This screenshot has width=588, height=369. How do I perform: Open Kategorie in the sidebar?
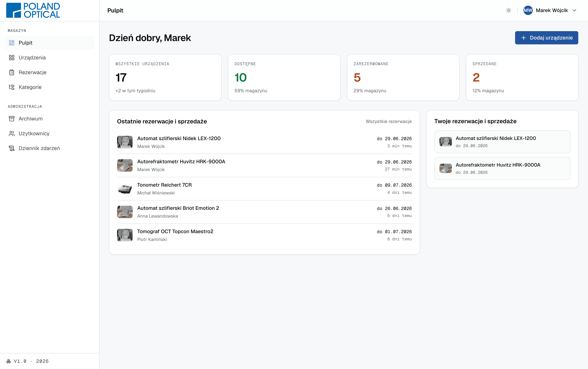click(50, 87)
